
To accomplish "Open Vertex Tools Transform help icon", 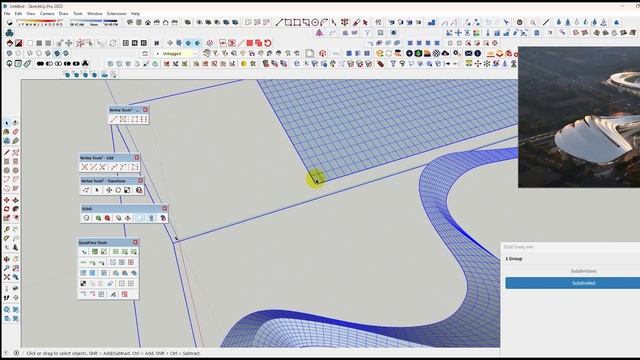I will (x=139, y=190).
